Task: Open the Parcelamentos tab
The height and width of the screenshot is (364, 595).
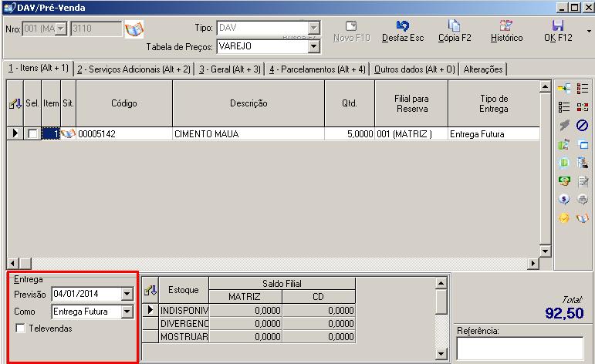Action: tap(317, 69)
